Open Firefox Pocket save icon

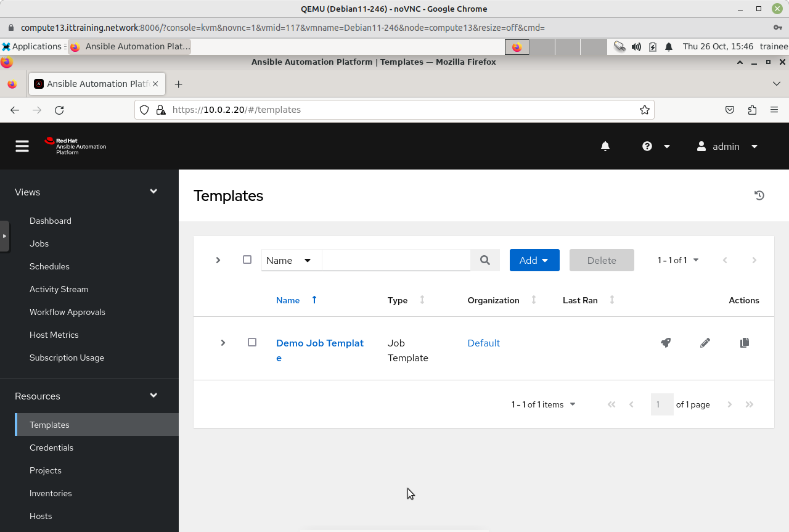[x=730, y=110]
